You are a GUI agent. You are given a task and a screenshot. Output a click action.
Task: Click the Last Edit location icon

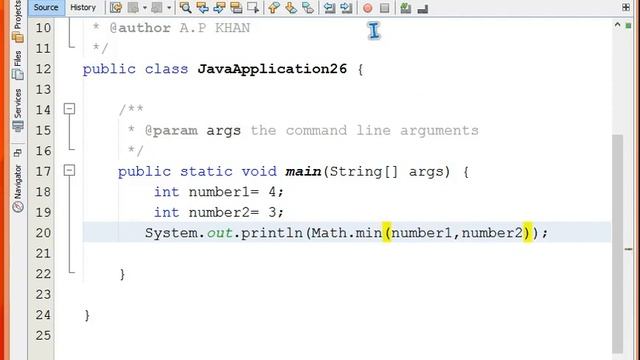click(116, 7)
